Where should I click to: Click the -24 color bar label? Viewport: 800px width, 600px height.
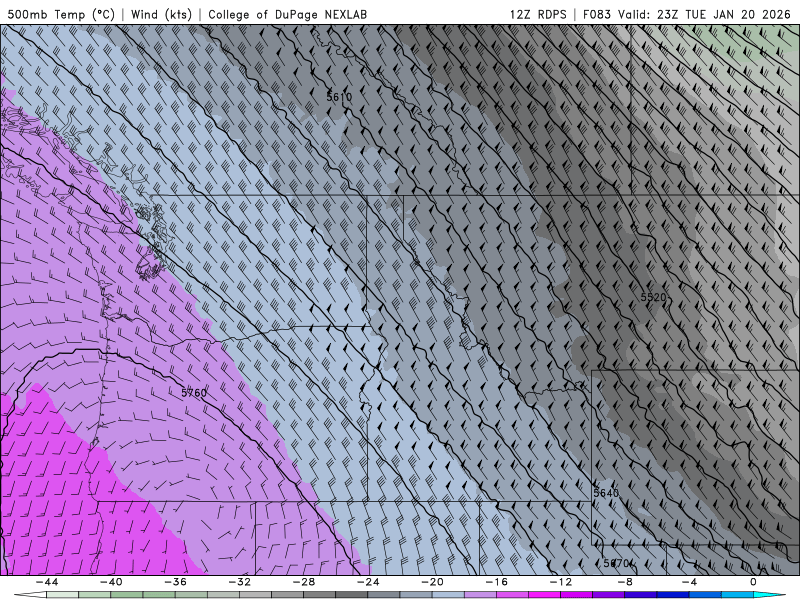point(368,582)
